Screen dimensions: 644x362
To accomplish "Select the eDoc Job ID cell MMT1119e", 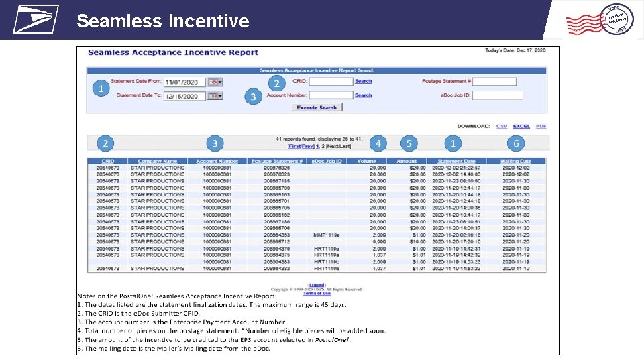I will coord(327,235).
